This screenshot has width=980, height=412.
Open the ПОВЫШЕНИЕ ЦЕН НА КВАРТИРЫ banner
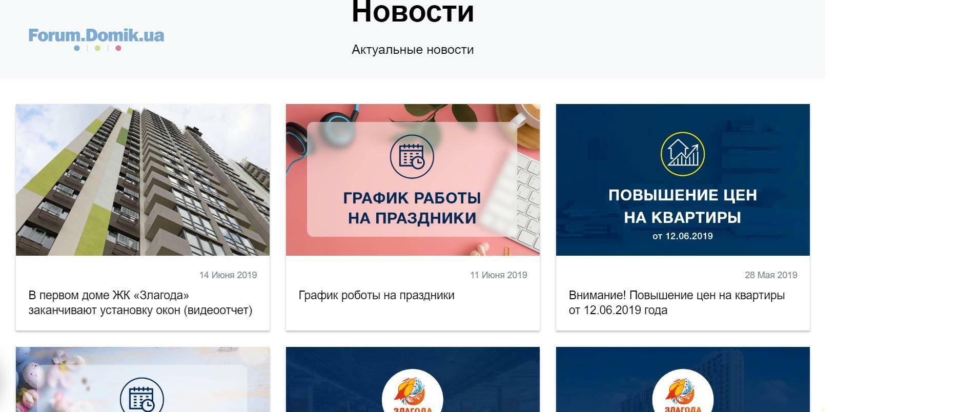click(x=683, y=180)
